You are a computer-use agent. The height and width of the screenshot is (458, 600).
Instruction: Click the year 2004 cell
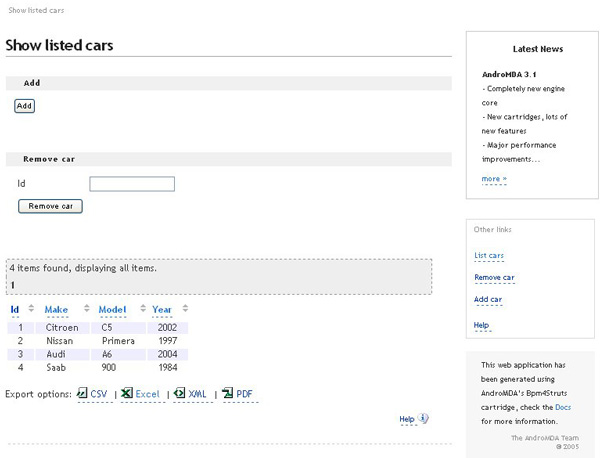[x=167, y=354]
